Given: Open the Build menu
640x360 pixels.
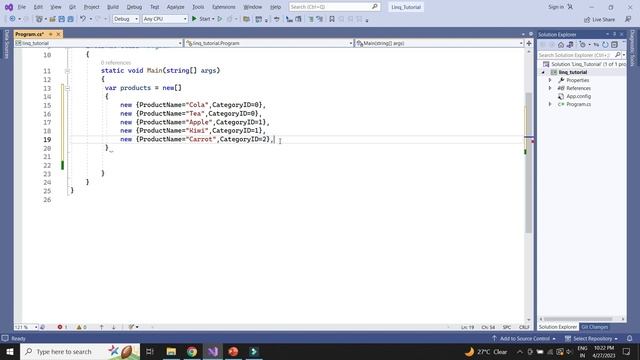Looking at the screenshot, I should point(113,7).
